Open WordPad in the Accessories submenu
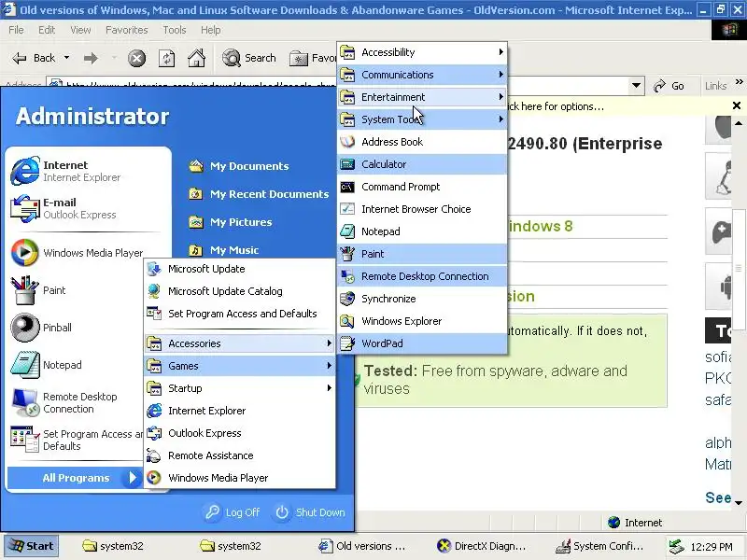The width and height of the screenshot is (747, 560). (422, 343)
